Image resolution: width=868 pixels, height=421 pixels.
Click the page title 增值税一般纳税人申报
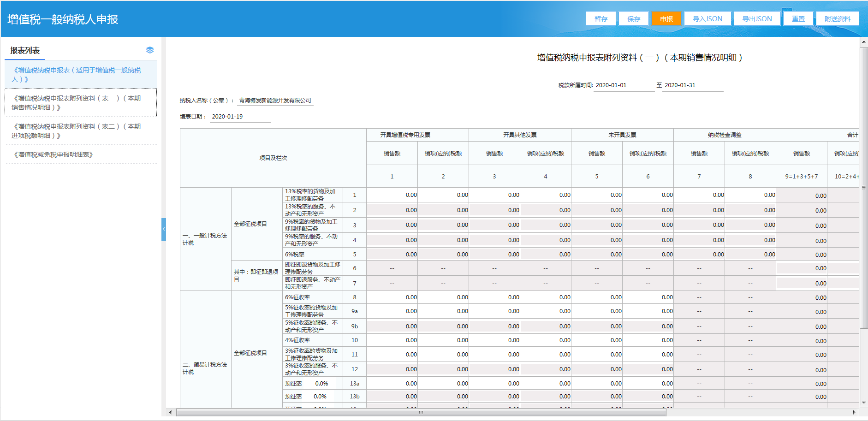pos(63,19)
